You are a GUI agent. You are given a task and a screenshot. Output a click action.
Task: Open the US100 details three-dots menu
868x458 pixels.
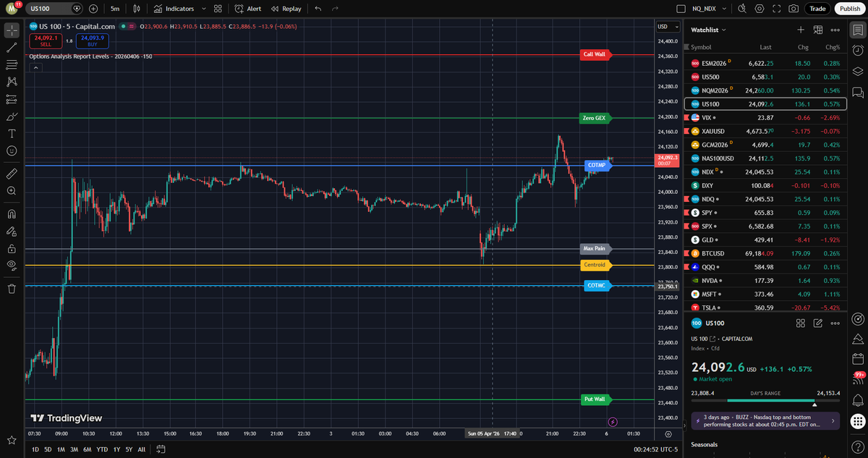pos(835,323)
